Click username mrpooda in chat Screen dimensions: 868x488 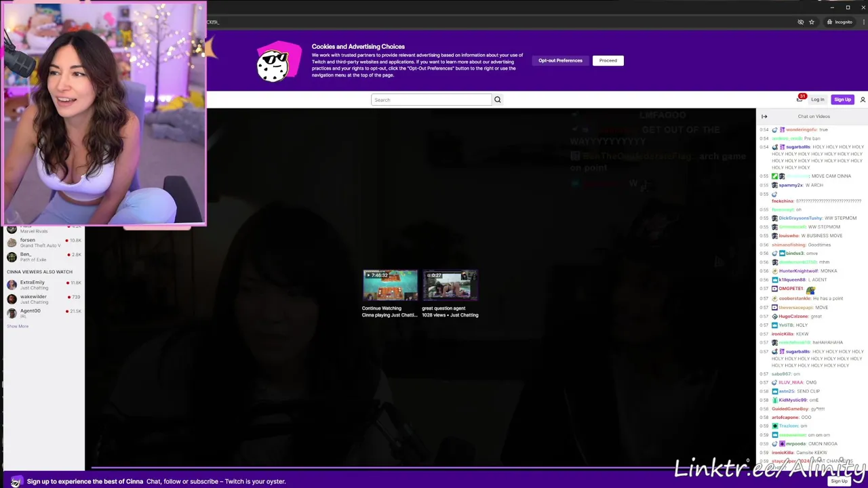pos(795,444)
